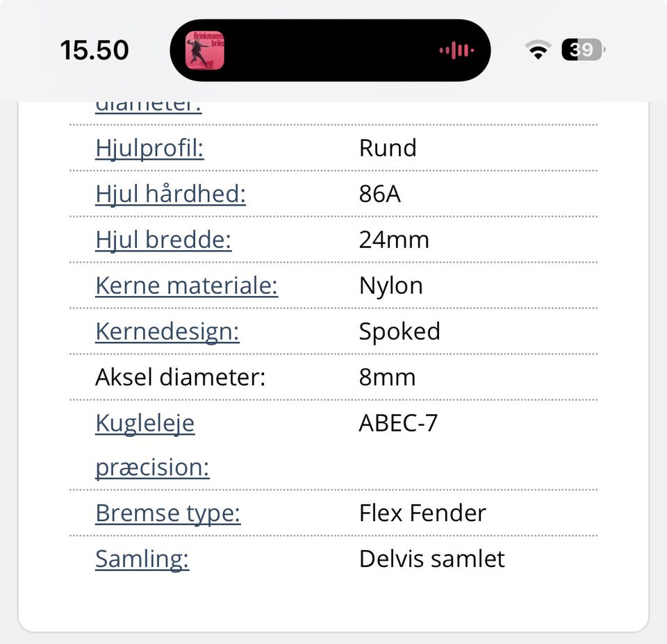Image resolution: width=667 pixels, height=644 pixels.
Task: Click the Bremse type link
Action: [x=167, y=513]
